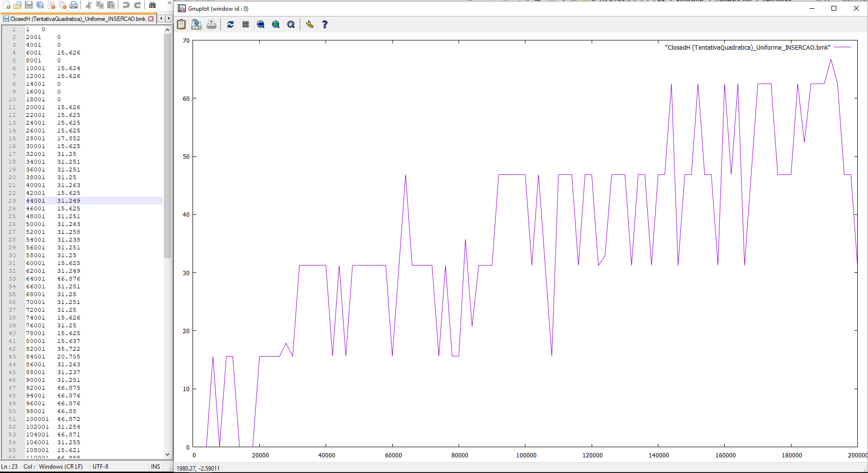Click Gnuplot mouse coordinates 1980.27, -2.59011

(198, 468)
